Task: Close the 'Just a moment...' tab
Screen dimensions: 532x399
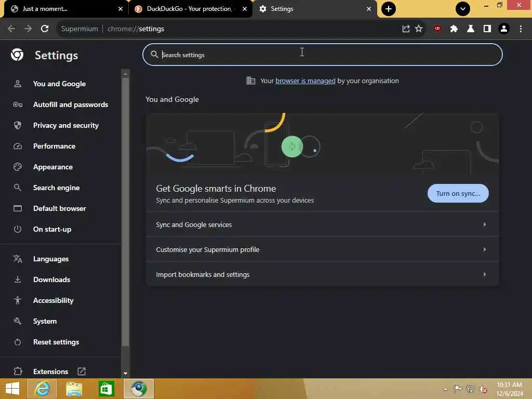Action: click(121, 9)
